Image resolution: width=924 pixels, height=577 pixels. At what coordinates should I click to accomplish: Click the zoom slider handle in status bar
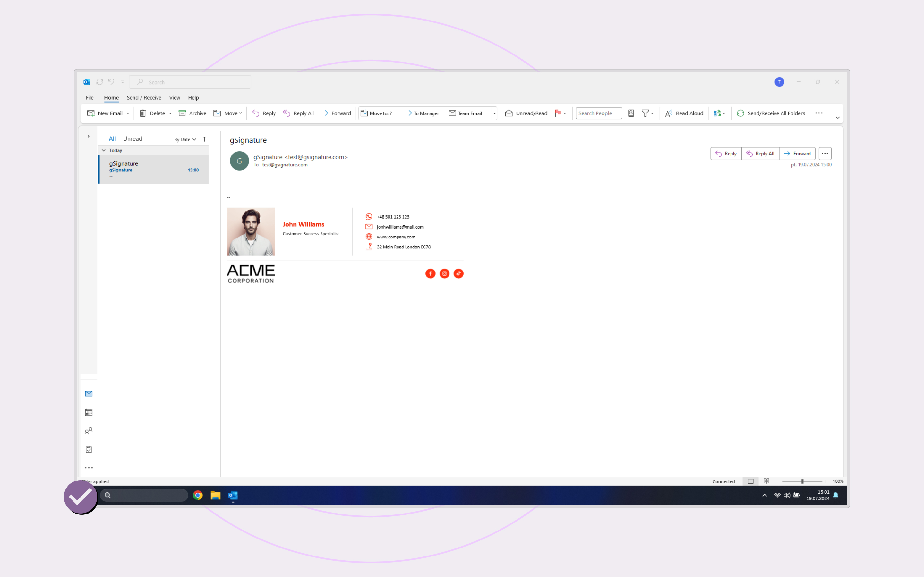click(x=802, y=481)
